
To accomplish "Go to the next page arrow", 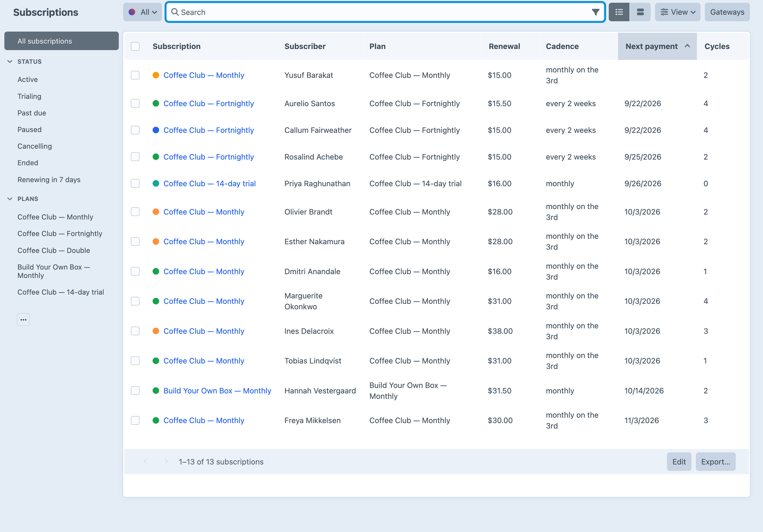I will coord(166,461).
